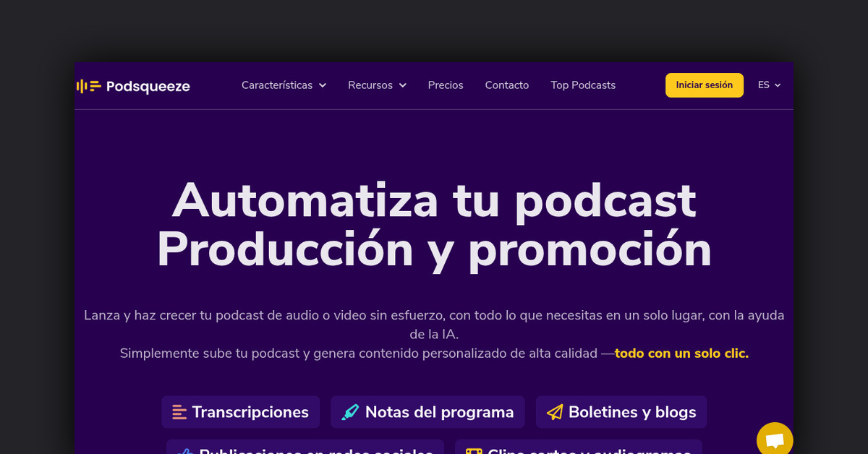Open the Contacto page
The image size is (868, 454).
pos(507,85)
